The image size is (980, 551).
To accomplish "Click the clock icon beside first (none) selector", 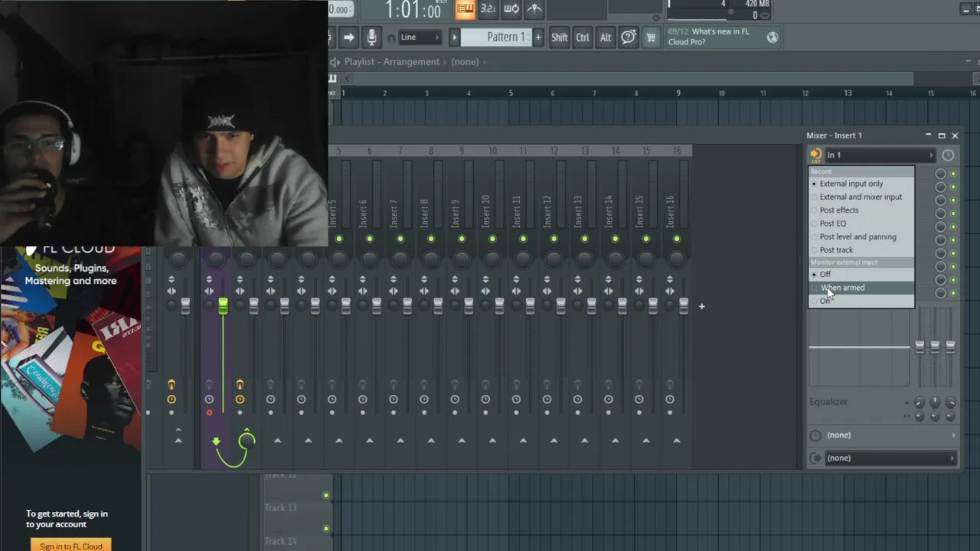I will [x=815, y=435].
